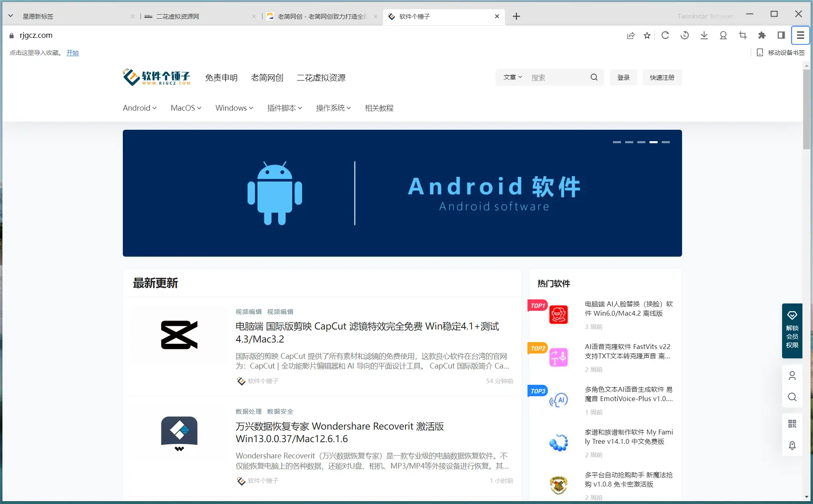The image size is (813, 504).
Task: Add a new tab with plus button
Action: (x=516, y=16)
